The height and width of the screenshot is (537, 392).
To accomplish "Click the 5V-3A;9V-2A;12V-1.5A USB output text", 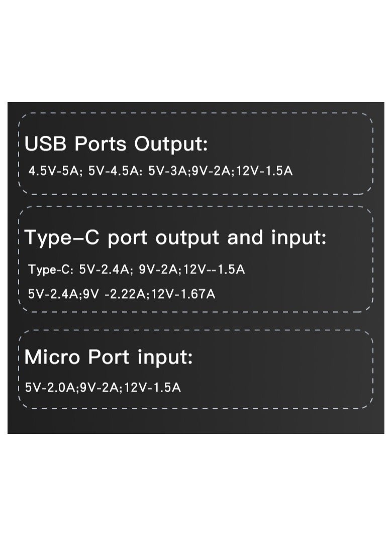I will coord(220,171).
